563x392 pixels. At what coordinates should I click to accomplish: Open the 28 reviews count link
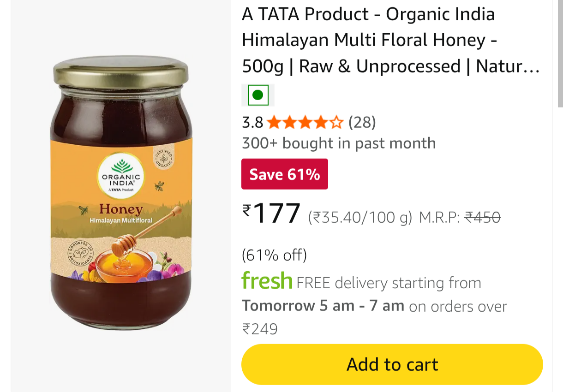(362, 123)
